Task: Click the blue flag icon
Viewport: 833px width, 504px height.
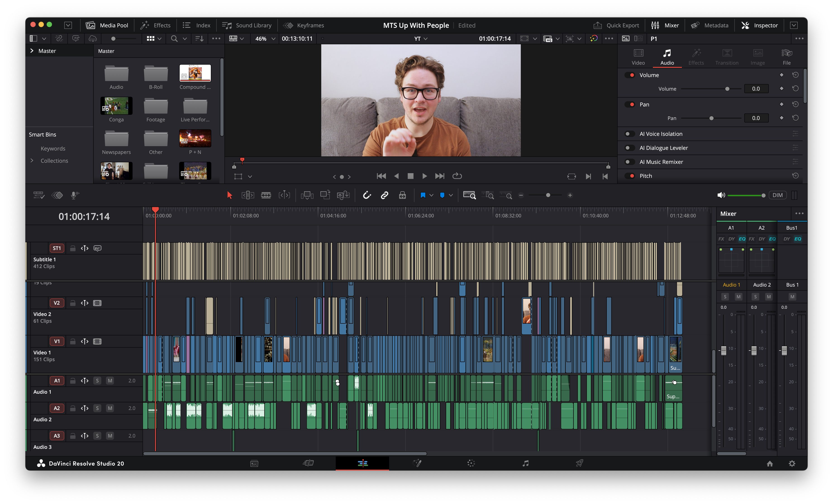Action: point(423,195)
